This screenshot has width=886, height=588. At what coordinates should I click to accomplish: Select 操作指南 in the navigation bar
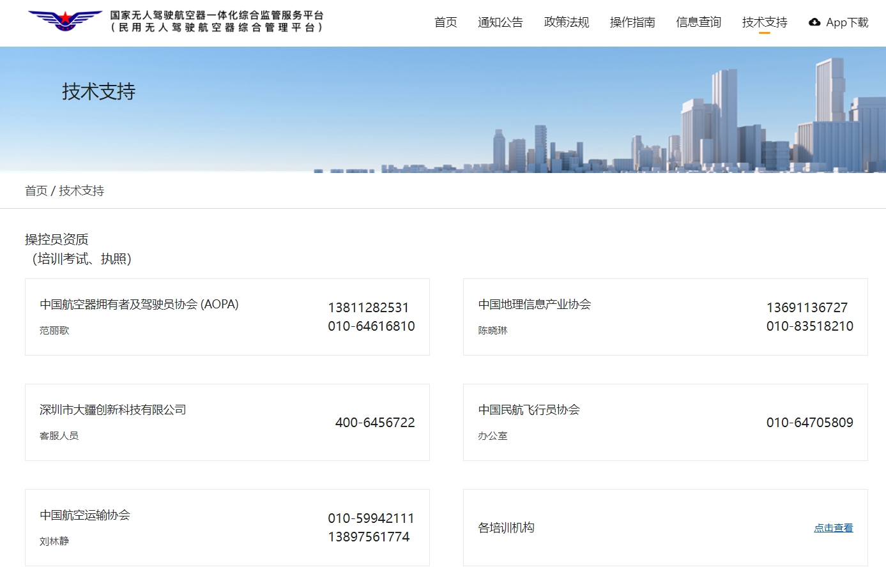point(632,22)
